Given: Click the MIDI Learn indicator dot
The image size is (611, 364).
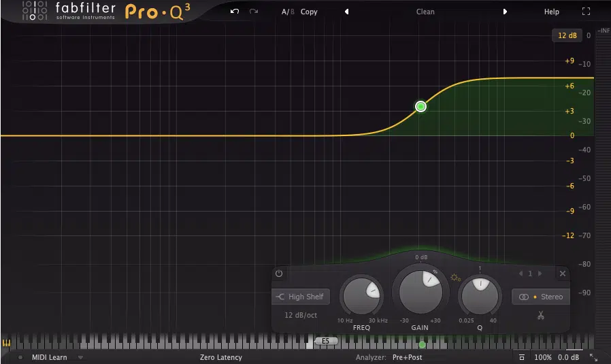Looking at the screenshot, I should (x=20, y=357).
